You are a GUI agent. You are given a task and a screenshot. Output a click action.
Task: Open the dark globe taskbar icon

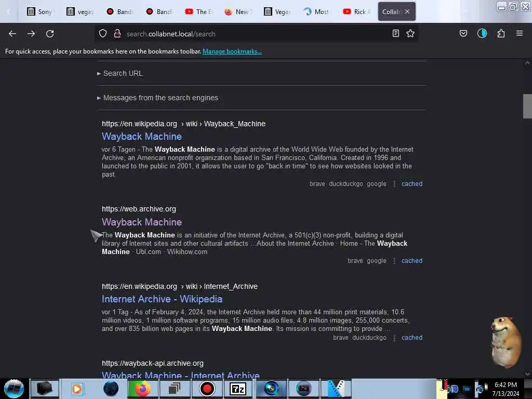click(x=111, y=389)
